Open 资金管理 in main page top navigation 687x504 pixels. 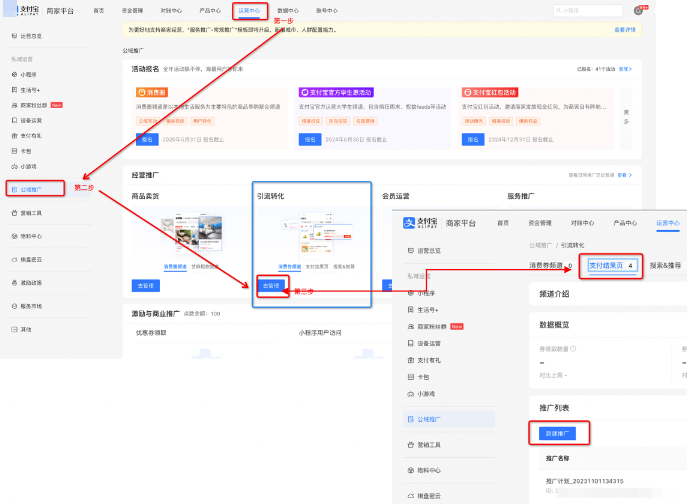click(132, 11)
